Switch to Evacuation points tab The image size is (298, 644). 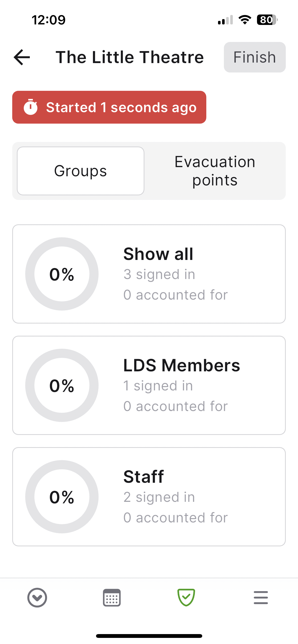tap(215, 171)
